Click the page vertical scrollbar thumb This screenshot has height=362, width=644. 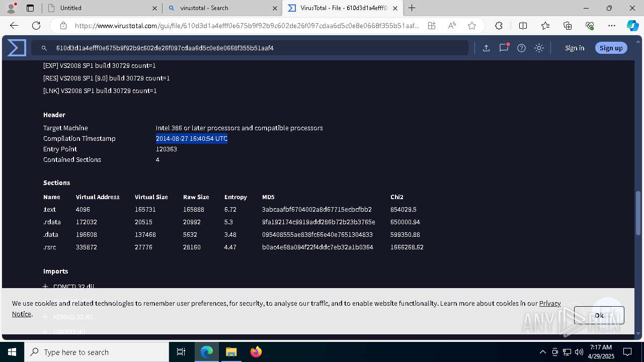click(x=638, y=213)
